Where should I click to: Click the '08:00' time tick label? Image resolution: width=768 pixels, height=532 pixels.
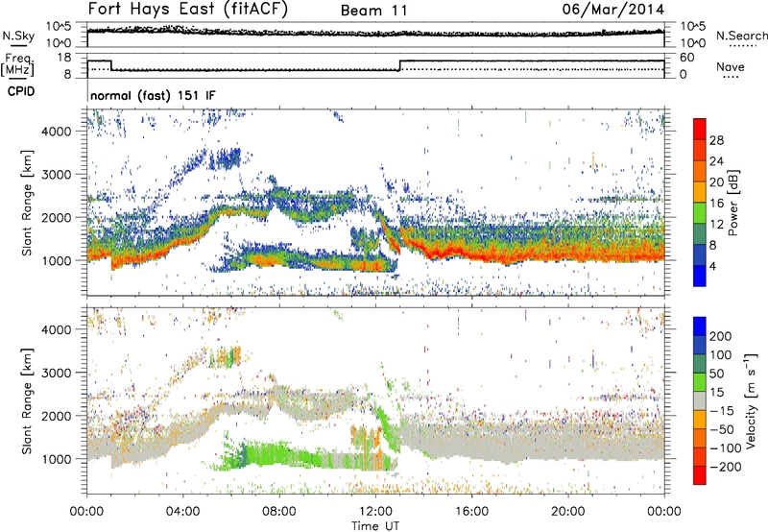pos(279,512)
